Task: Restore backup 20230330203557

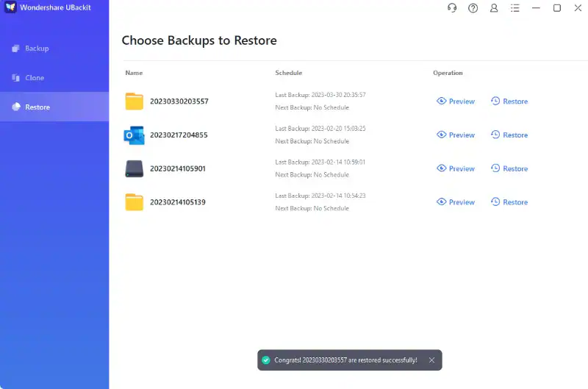Action: (509, 101)
